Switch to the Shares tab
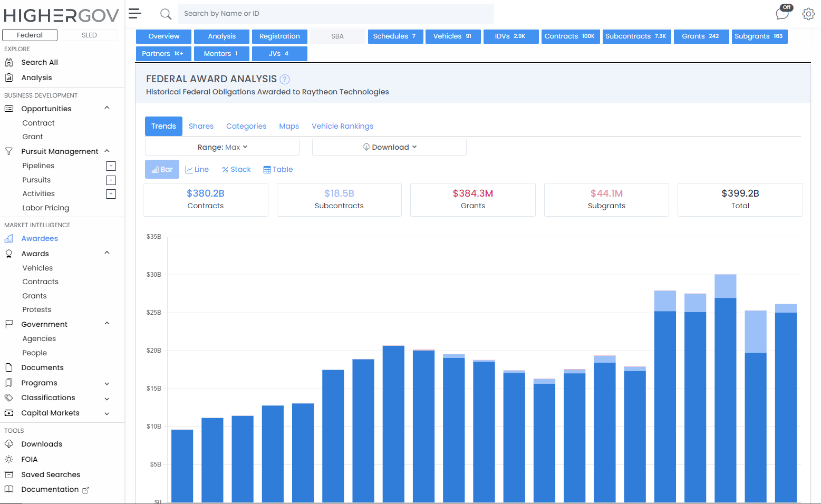 (x=201, y=126)
